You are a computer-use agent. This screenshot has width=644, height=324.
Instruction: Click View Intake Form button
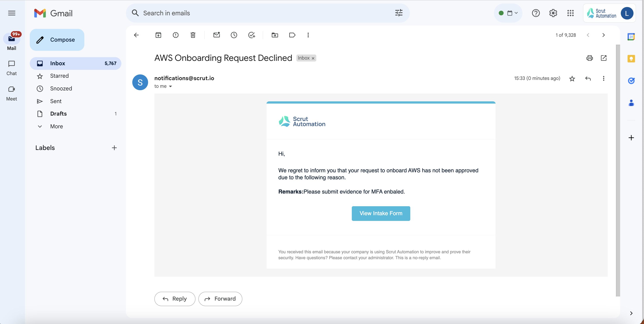click(381, 213)
